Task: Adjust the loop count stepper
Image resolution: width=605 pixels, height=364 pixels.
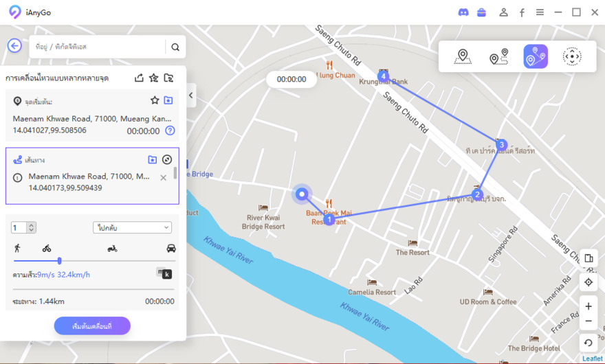Action: tap(31, 227)
